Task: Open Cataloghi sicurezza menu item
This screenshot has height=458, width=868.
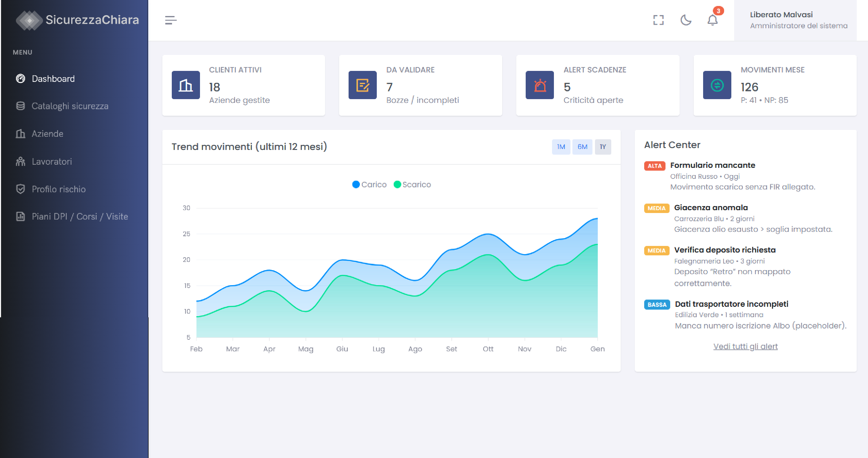Action: [x=70, y=106]
